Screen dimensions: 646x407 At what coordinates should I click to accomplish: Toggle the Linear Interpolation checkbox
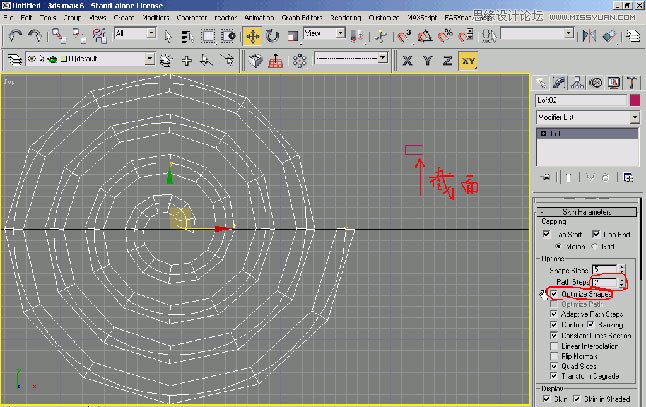555,345
